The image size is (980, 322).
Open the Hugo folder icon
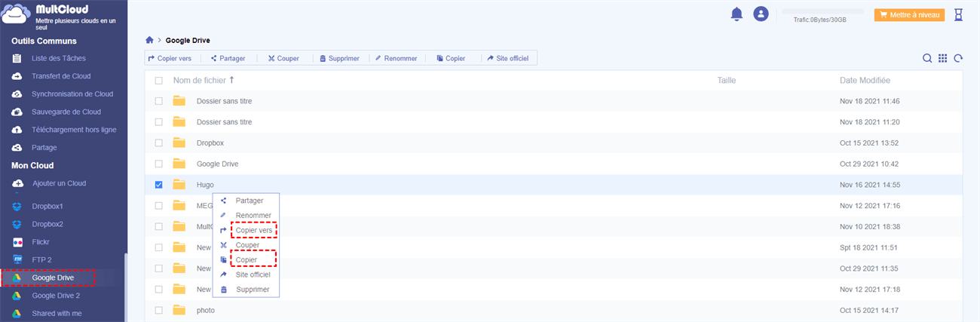click(179, 185)
